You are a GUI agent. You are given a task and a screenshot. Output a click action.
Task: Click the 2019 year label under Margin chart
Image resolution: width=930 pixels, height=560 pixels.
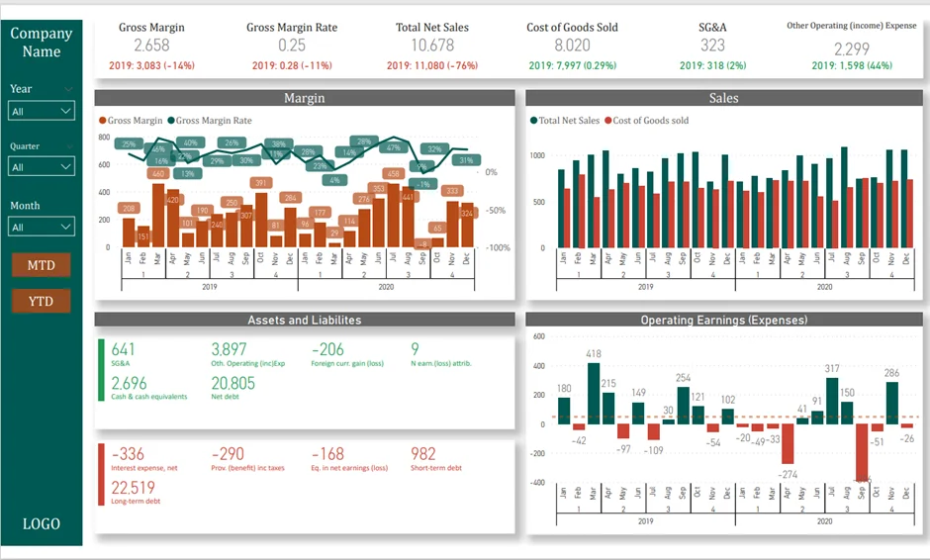pyautogui.click(x=210, y=287)
